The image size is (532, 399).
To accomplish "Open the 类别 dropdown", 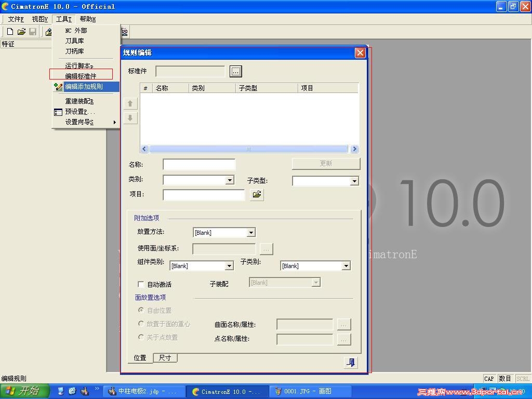I will (230, 180).
